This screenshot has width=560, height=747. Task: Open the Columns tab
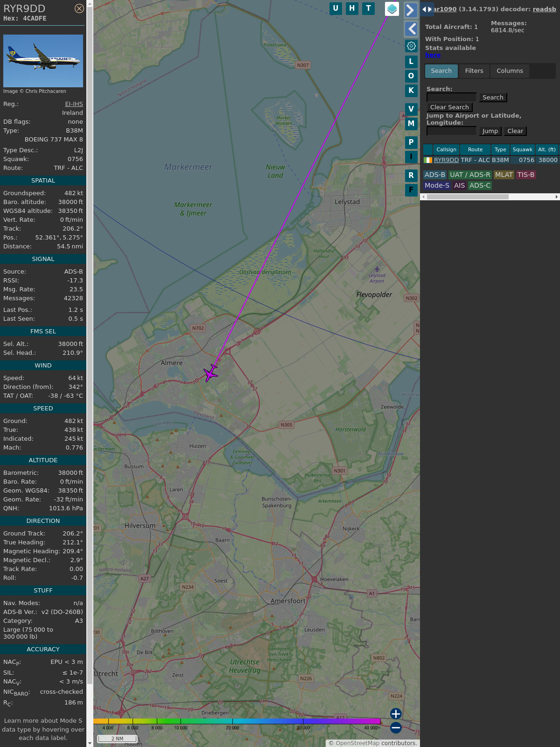point(510,71)
